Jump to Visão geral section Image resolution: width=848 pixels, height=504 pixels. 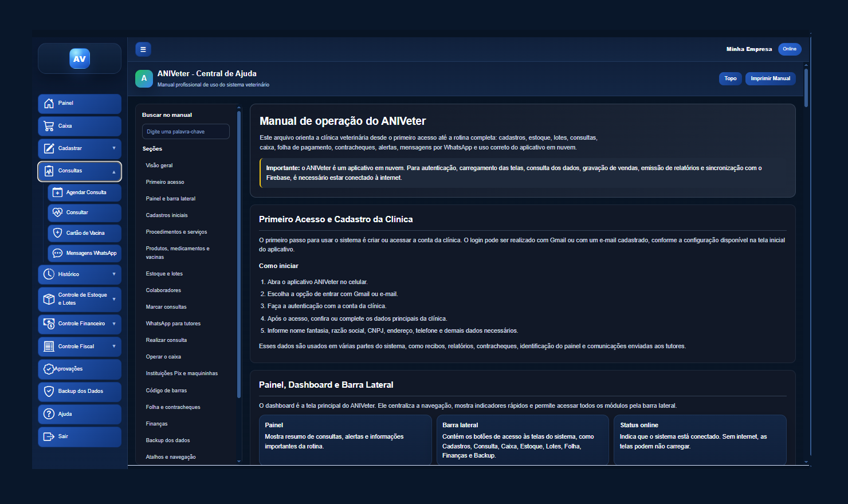coord(159,166)
